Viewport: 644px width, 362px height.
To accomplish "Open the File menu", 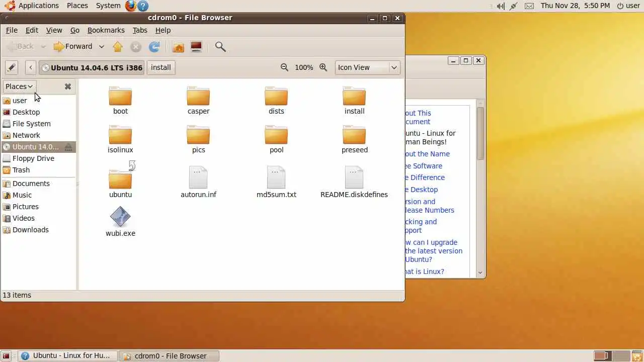I will pyautogui.click(x=12, y=30).
